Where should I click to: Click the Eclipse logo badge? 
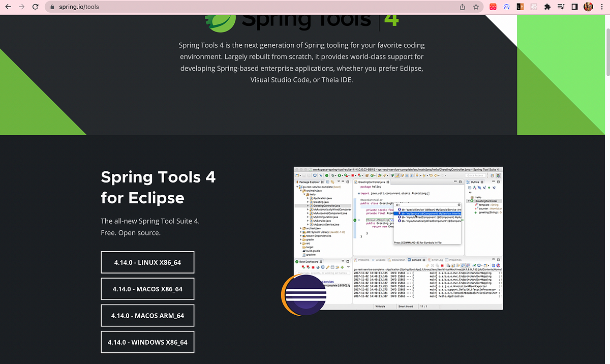coord(304,294)
